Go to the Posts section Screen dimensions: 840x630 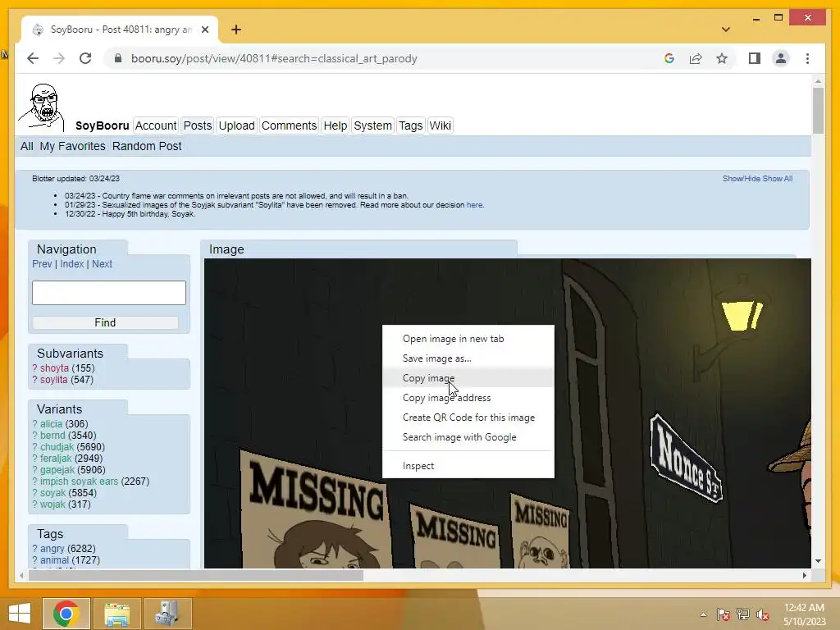coord(198,126)
